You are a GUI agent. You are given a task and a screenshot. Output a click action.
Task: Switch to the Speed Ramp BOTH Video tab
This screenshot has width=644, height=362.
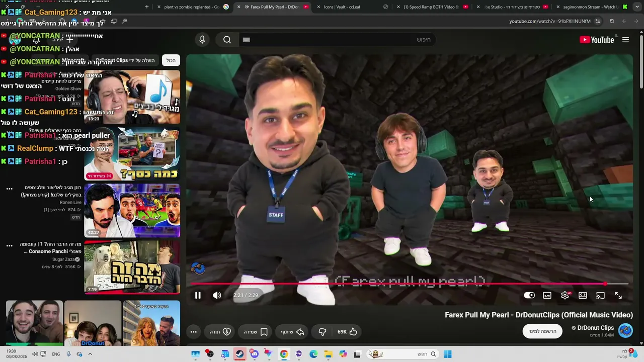pyautogui.click(x=432, y=7)
